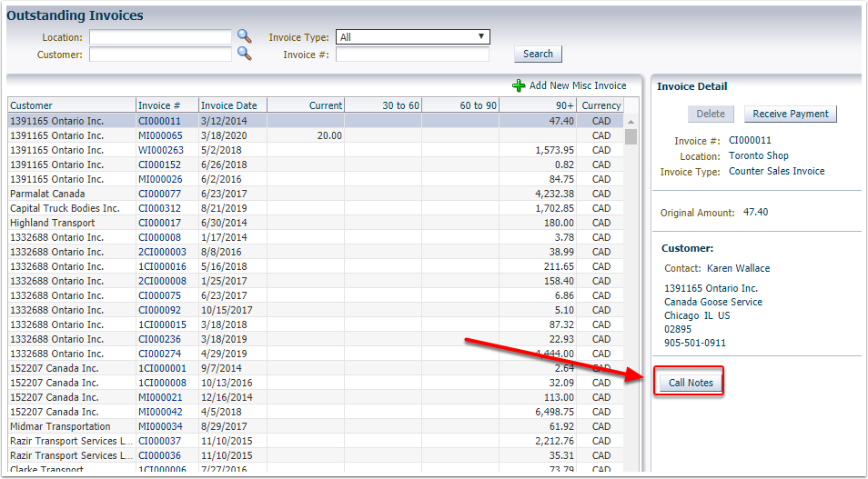
Task: Click the Receive Payment button
Action: click(790, 114)
